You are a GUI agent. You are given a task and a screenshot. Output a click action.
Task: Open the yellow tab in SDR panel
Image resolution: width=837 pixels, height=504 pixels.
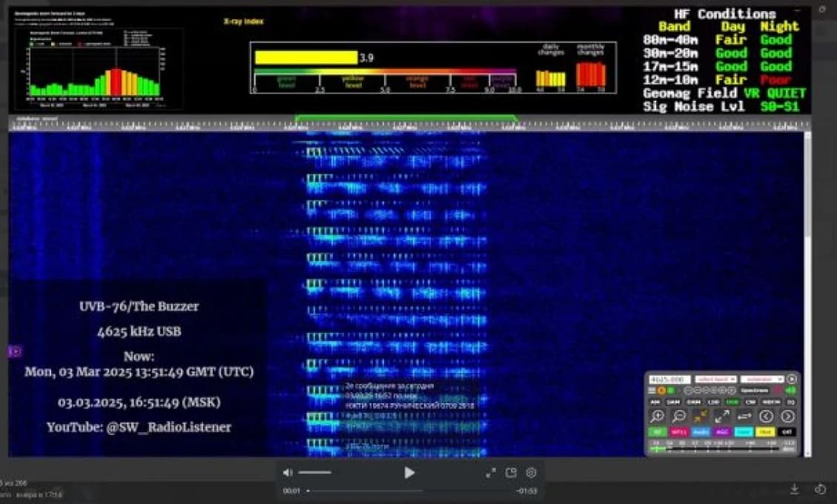766,432
